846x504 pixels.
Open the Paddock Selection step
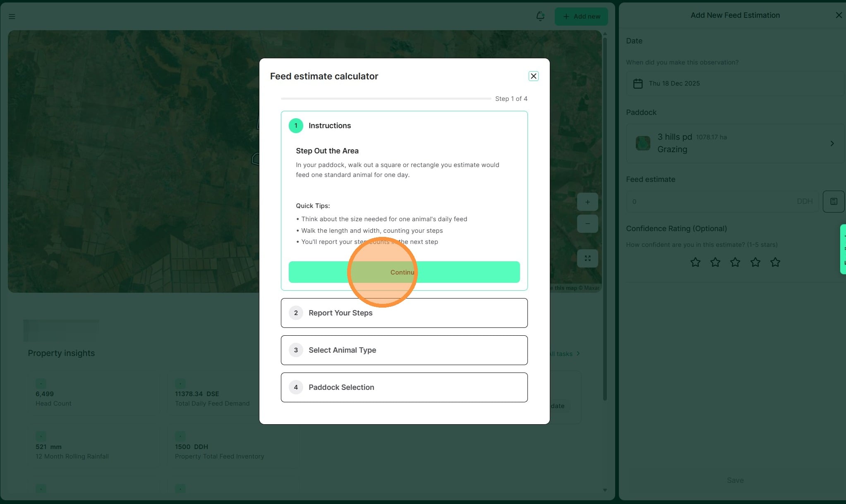404,387
